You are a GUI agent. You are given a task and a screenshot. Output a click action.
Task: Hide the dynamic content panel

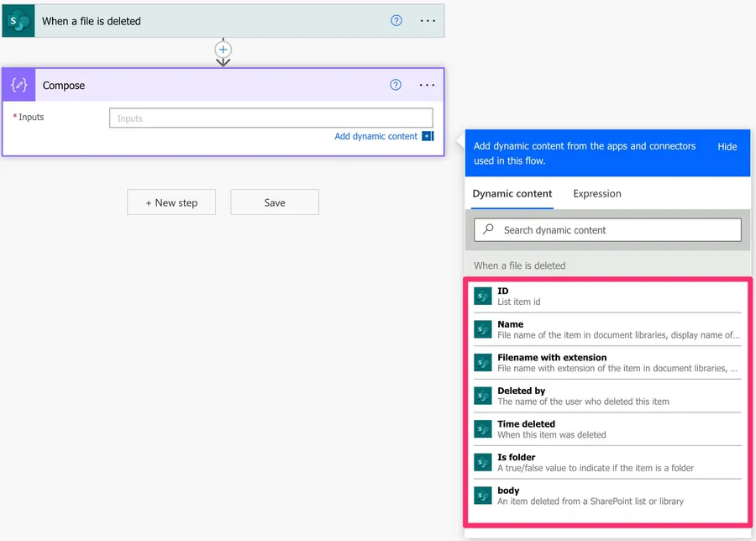(x=727, y=146)
